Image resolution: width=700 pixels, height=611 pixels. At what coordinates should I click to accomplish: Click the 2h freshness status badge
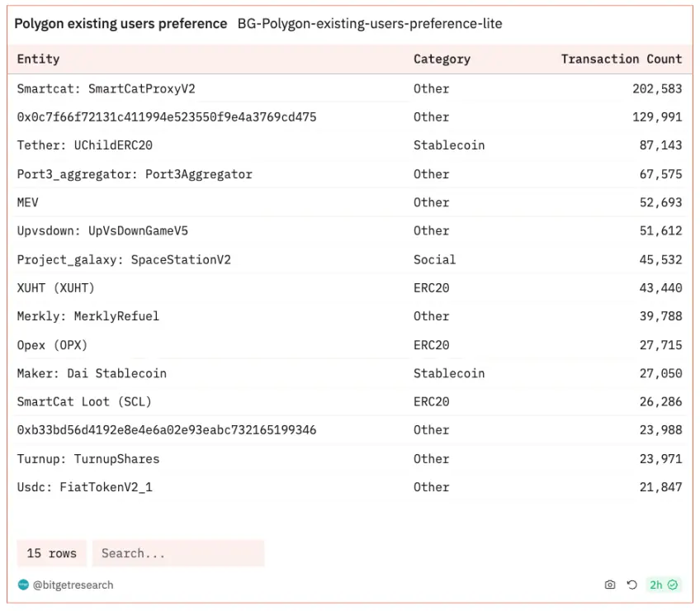(663, 585)
